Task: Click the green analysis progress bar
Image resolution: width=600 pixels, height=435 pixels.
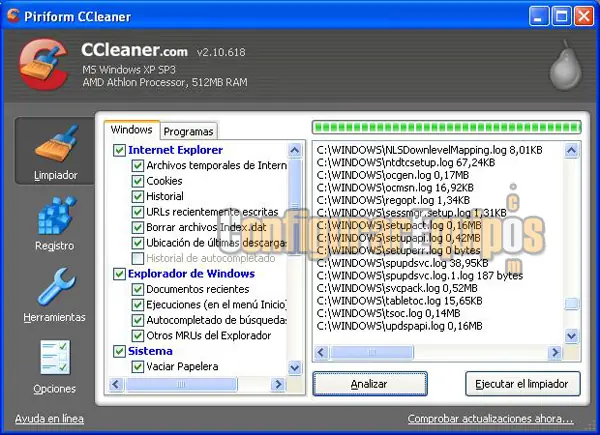Action: (447, 127)
